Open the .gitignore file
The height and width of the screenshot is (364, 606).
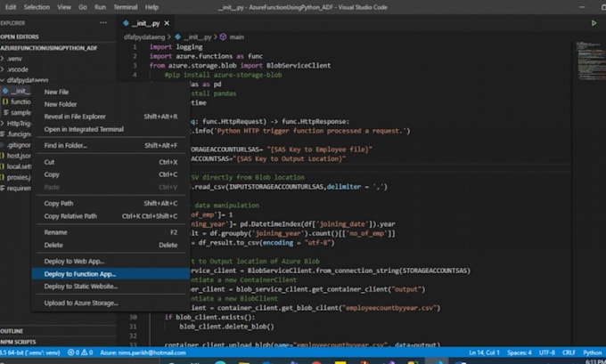coord(16,145)
